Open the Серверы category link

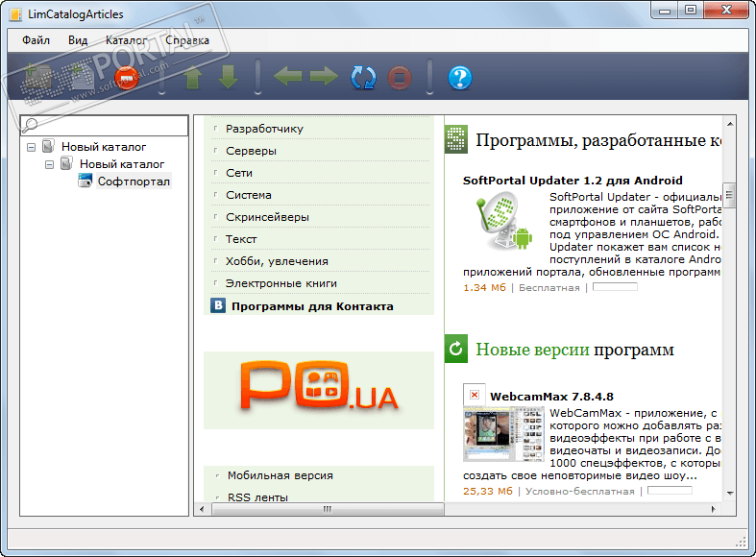point(251,151)
